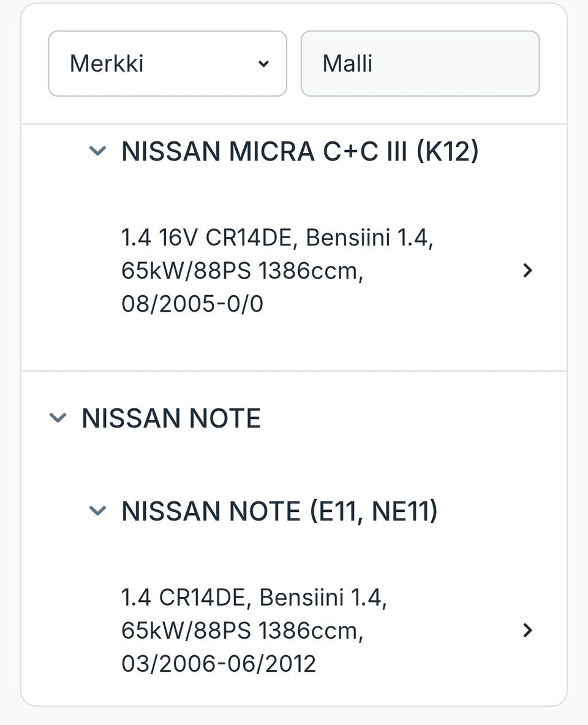Click the right arrow on the Micra 1.4 16V entry
The height and width of the screenshot is (725, 588).
527,270
